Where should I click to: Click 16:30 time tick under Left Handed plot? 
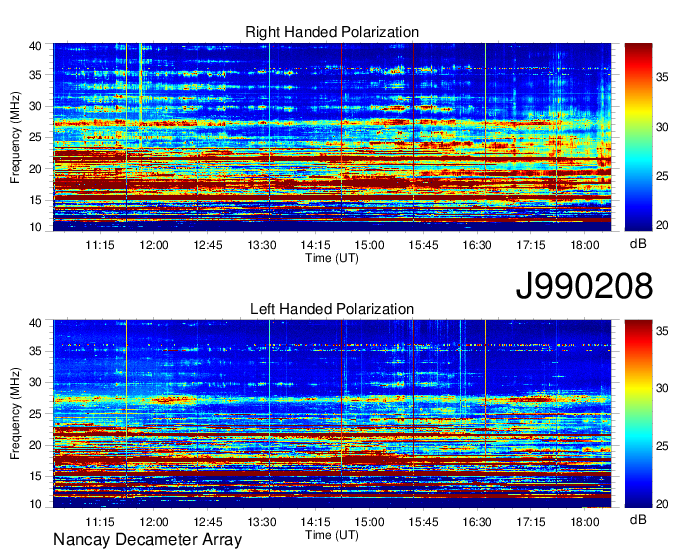click(477, 521)
